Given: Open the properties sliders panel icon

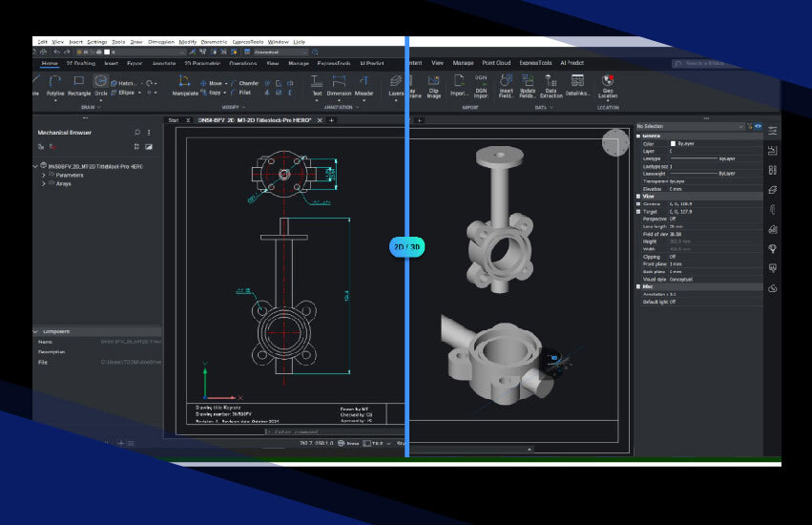Looking at the screenshot, I should (772, 131).
